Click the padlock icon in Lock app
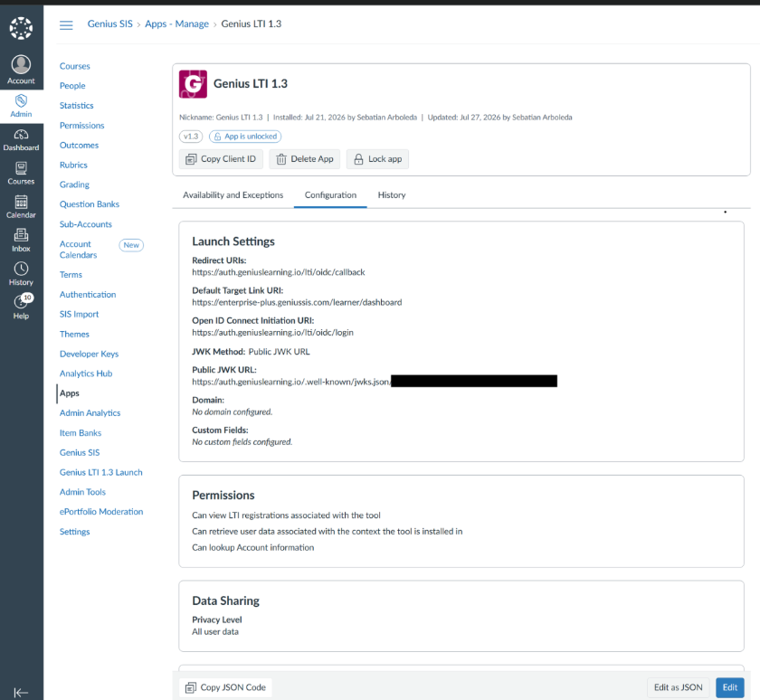The height and width of the screenshot is (700, 760). tap(358, 159)
